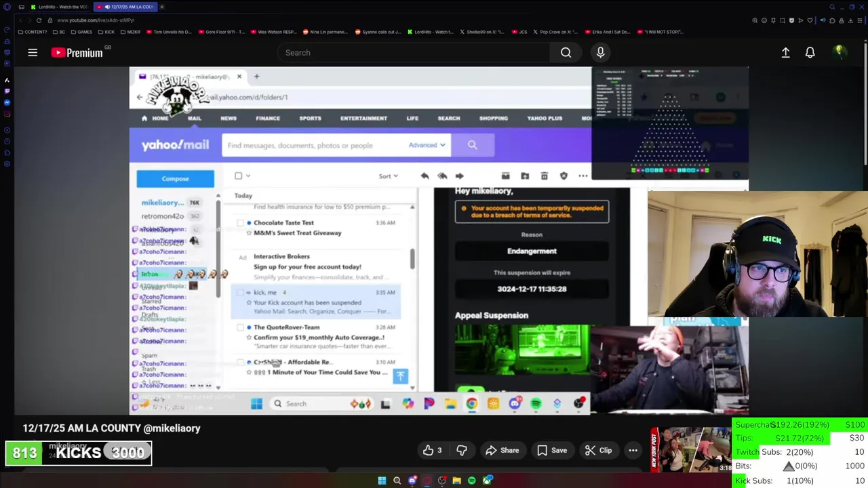This screenshot has width=868, height=488.
Task: Click Yahoo Mail forward arrow in toolbar
Action: (459, 176)
